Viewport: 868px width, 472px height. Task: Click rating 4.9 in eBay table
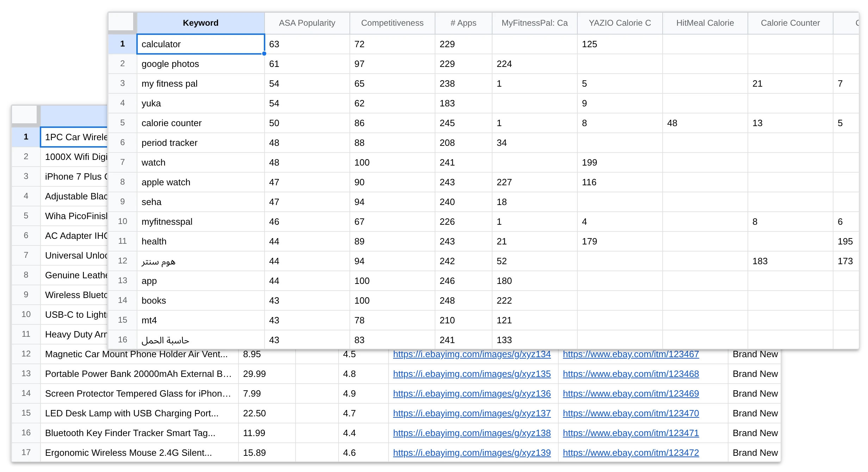point(364,393)
